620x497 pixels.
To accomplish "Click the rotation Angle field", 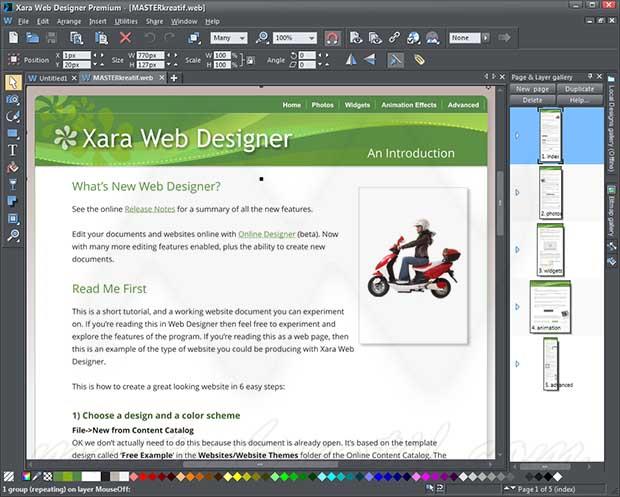I will tap(307, 55).
